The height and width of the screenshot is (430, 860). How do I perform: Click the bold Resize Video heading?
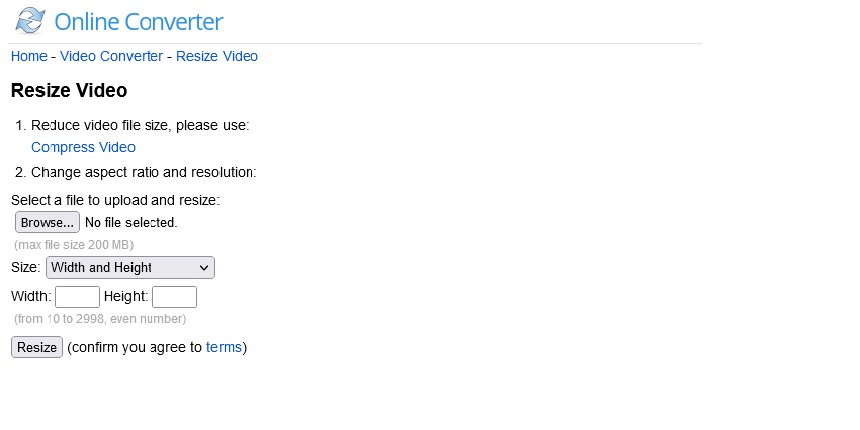[x=69, y=90]
